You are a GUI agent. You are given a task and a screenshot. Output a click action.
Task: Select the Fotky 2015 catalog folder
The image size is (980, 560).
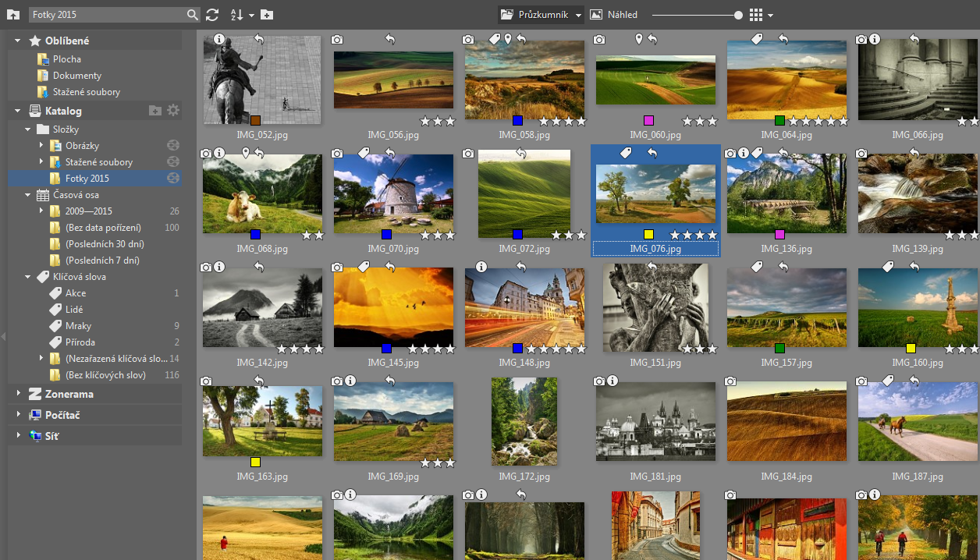click(95, 179)
